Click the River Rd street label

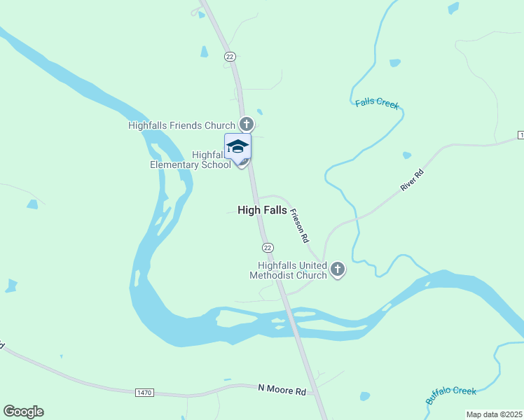tap(412, 181)
